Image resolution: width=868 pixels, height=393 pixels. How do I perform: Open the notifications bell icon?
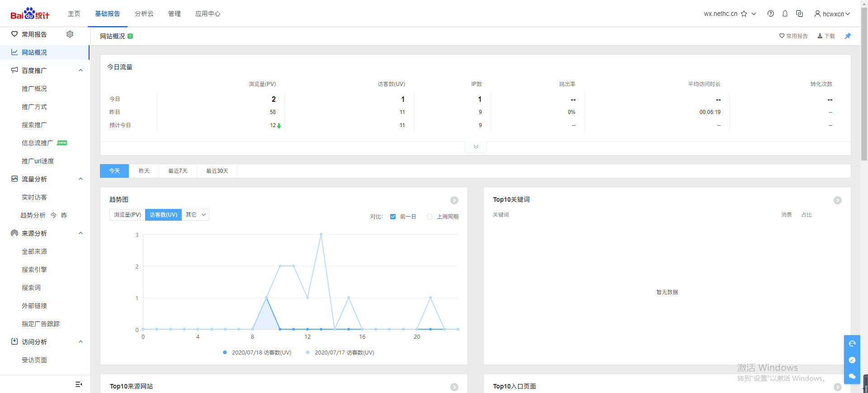click(x=785, y=14)
